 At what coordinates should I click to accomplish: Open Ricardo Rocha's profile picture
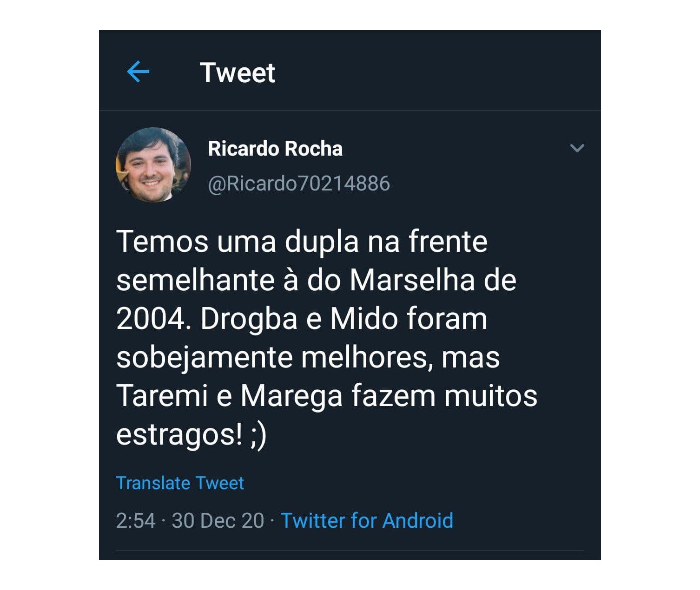pos(153,165)
